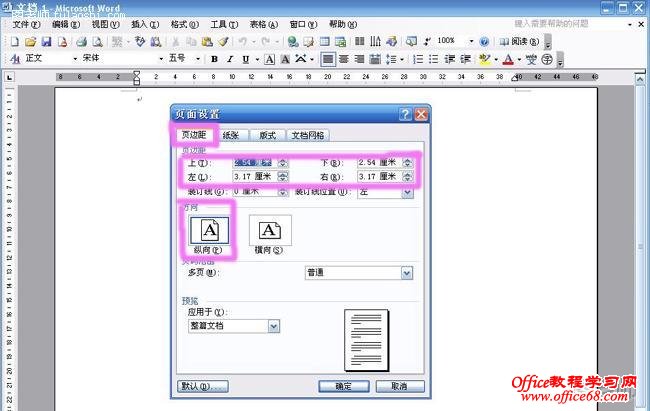The height and width of the screenshot is (411, 650).
Task: Click the New blank document icon
Action: (x=15, y=42)
